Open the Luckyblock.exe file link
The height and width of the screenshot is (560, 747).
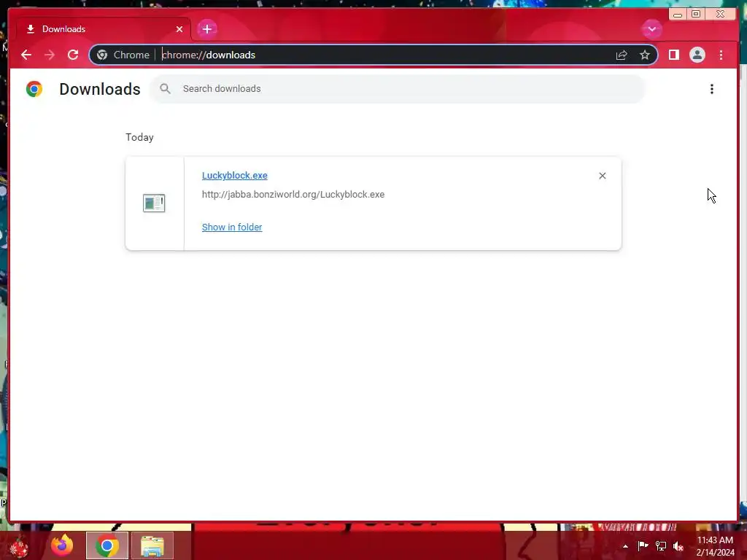point(234,175)
